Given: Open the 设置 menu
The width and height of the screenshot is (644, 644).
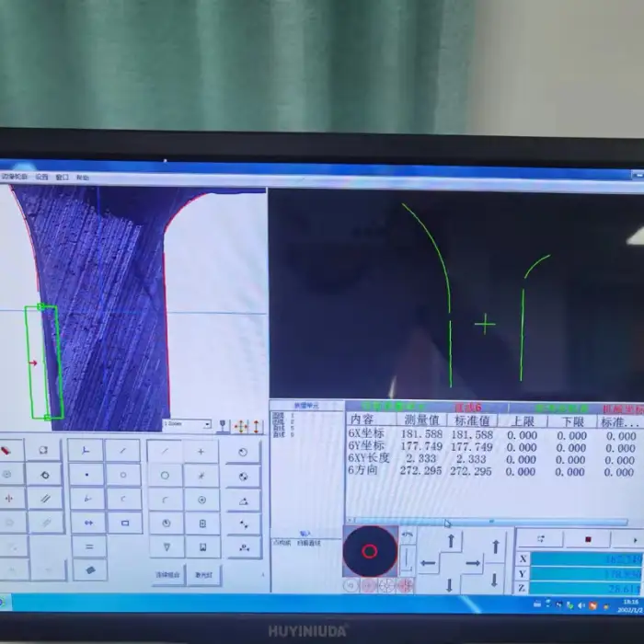Looking at the screenshot, I should tap(41, 177).
